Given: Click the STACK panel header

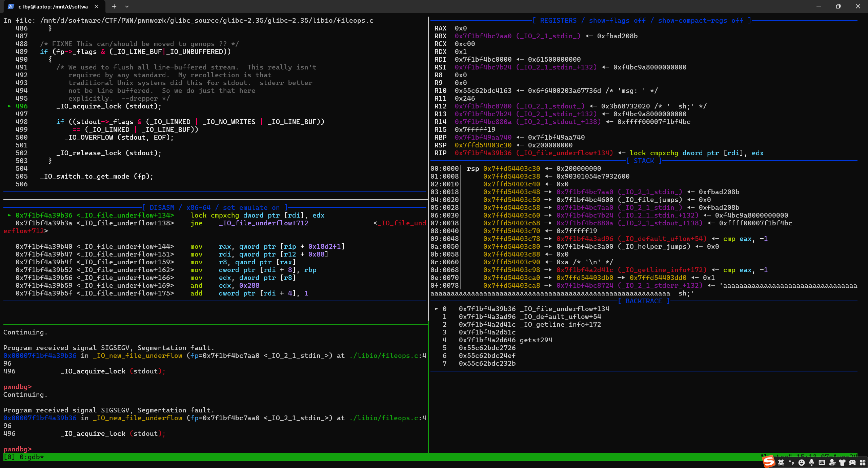Looking at the screenshot, I should (x=644, y=161).
